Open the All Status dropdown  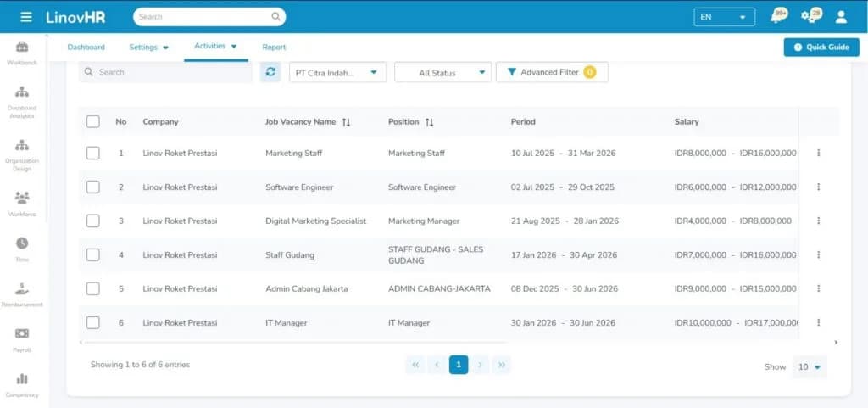click(x=442, y=72)
